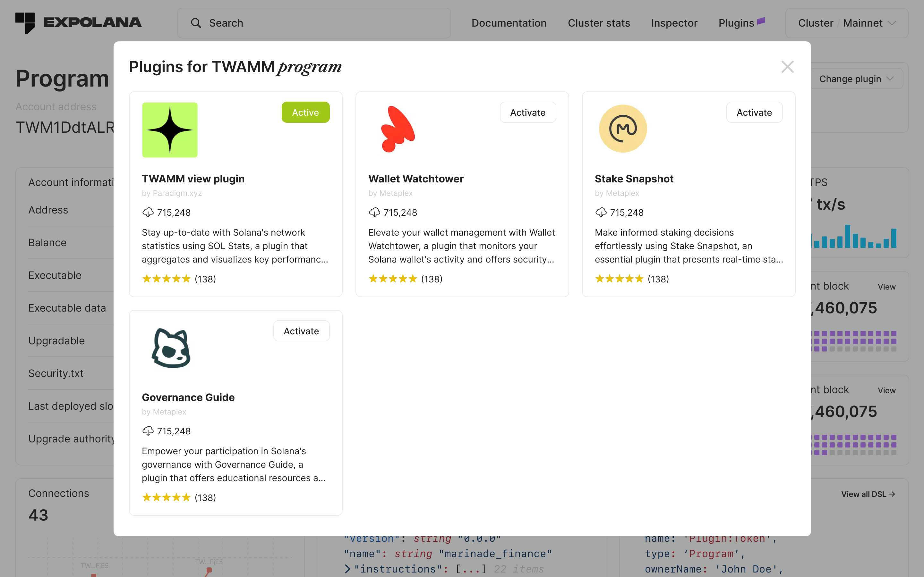Click the Stake Snapshot yellow coin logo

pos(623,129)
